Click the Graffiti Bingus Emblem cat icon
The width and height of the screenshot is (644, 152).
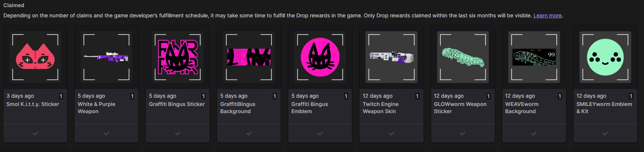pyautogui.click(x=320, y=57)
